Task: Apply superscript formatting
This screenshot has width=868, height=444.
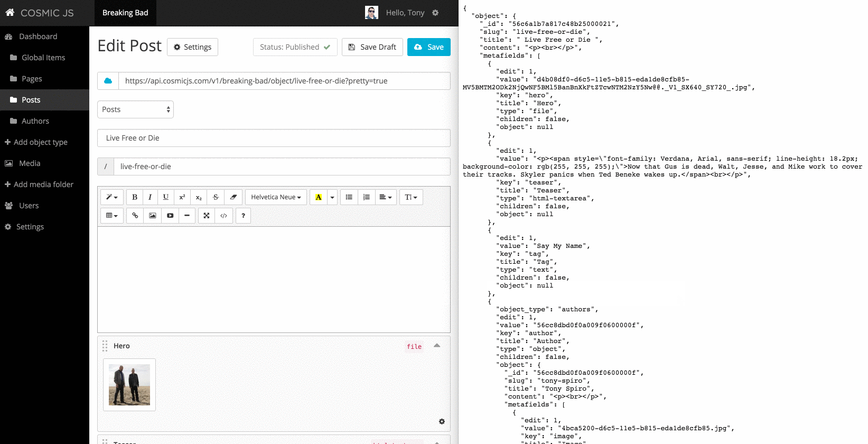Action: click(182, 197)
